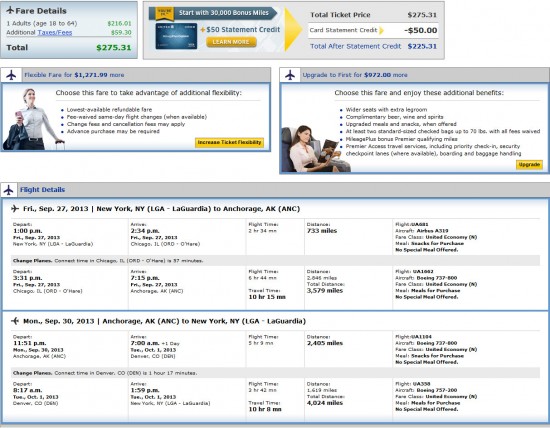This screenshot has width=550, height=428.
Task: Click Wider seats with extra legroom bullet
Action: 386,110
